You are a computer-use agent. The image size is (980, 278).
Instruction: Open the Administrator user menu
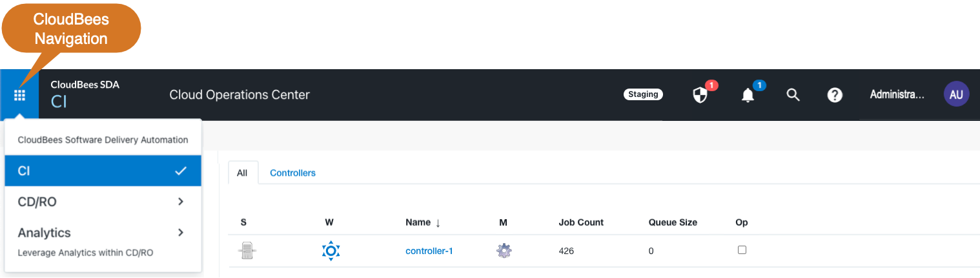897,95
